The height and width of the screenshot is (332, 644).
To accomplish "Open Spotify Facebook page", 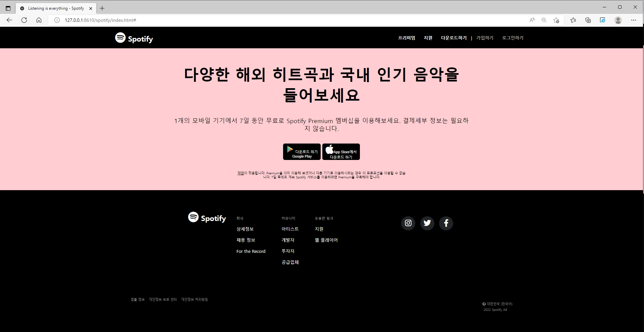I will click(446, 223).
